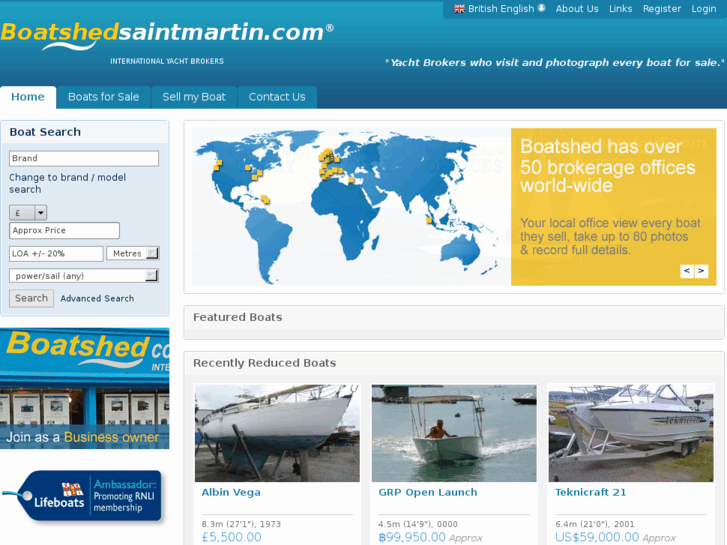This screenshot has width=727, height=545.
Task: Go to the Sell my Boat tab
Action: [x=194, y=97]
